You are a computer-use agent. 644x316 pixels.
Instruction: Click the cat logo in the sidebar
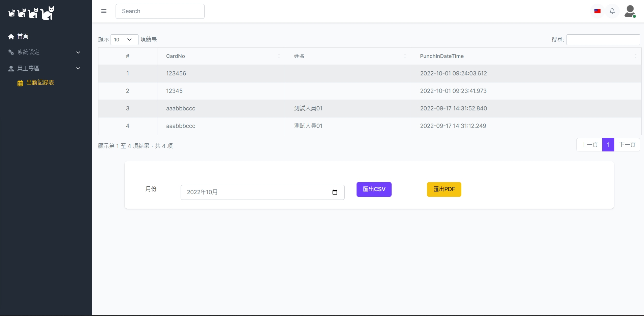tap(30, 13)
